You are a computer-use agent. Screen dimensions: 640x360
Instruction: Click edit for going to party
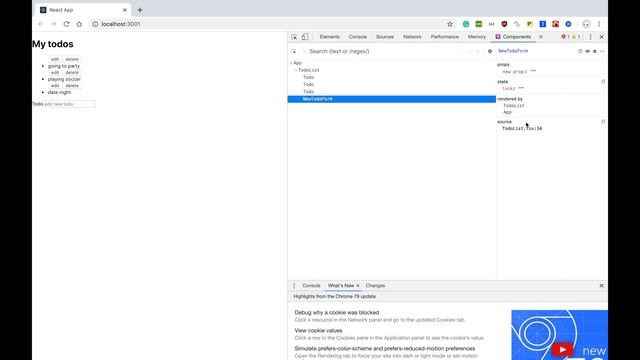pos(55,59)
